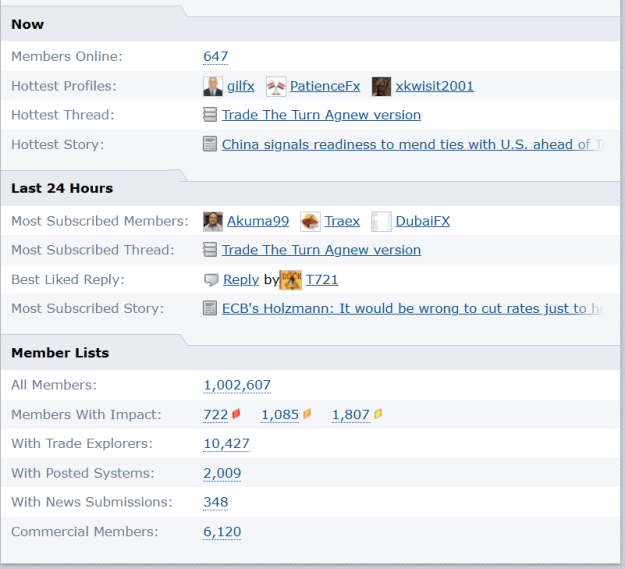The height and width of the screenshot is (569, 625).
Task: Click orange medium-impact icon next to 1,085
Action: click(307, 414)
